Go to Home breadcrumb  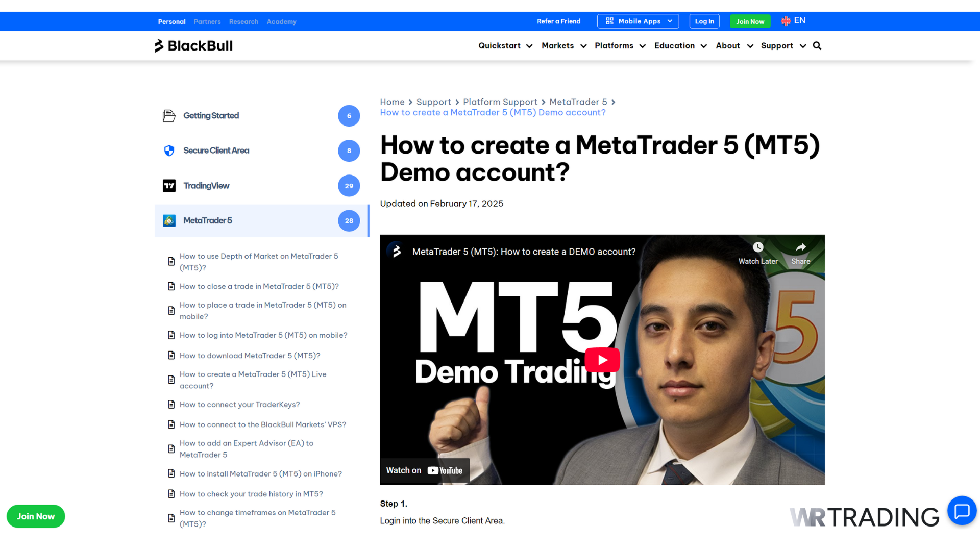[392, 102]
